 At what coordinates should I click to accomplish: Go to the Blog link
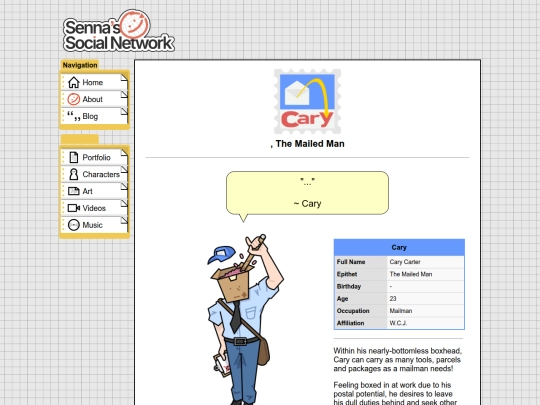tap(94, 116)
